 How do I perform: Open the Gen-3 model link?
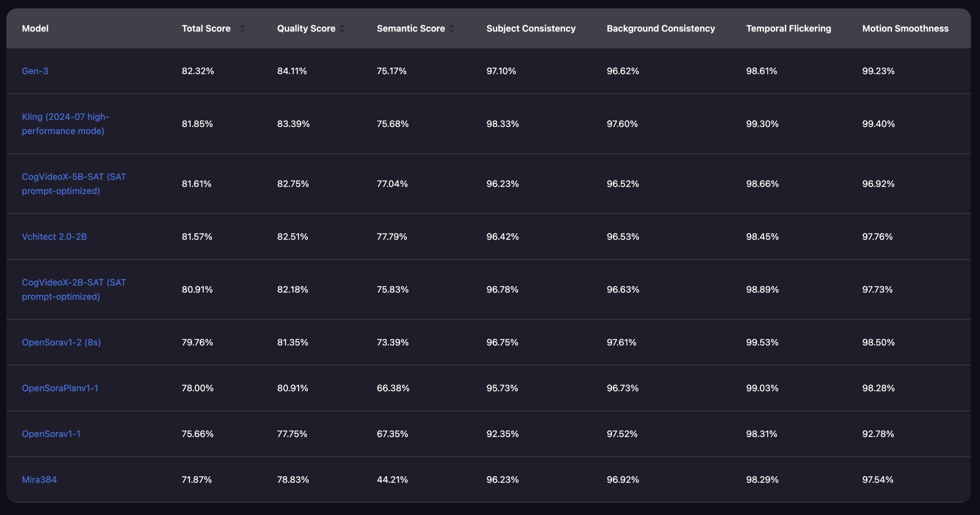click(35, 71)
